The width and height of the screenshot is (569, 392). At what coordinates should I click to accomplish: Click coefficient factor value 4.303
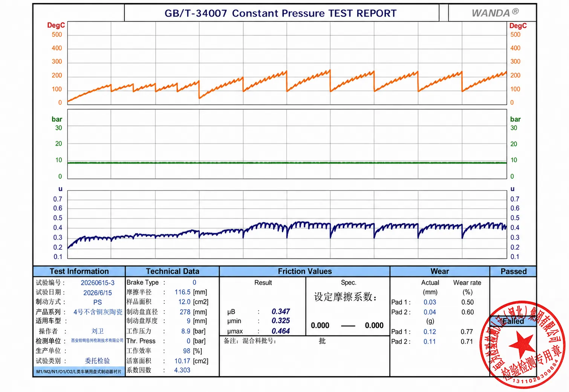pos(182,370)
